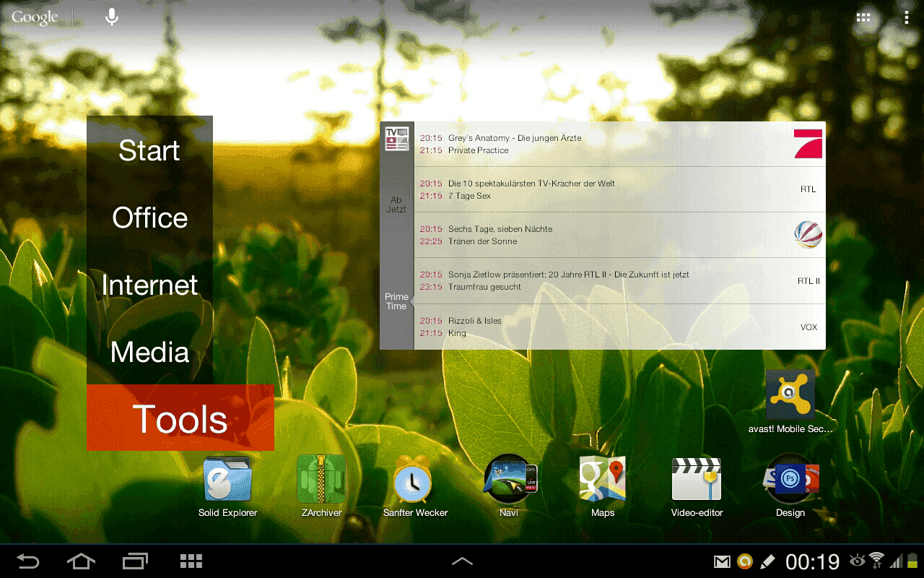This screenshot has width=924, height=578.
Task: Tap the 00:19 clock
Action: [812, 561]
